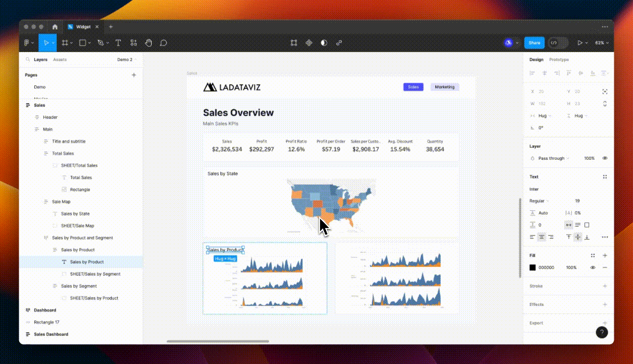Enable auto width text resizing
This screenshot has width=633, height=364.
pos(569,225)
